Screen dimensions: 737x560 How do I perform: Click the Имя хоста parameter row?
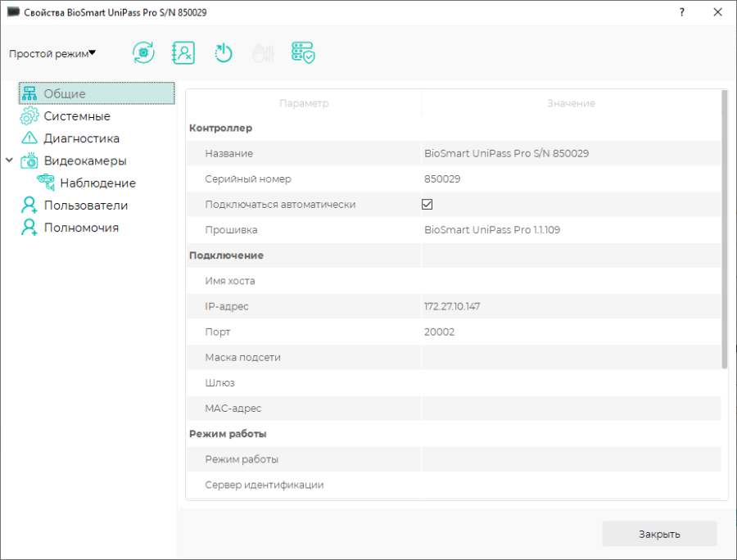(454, 281)
